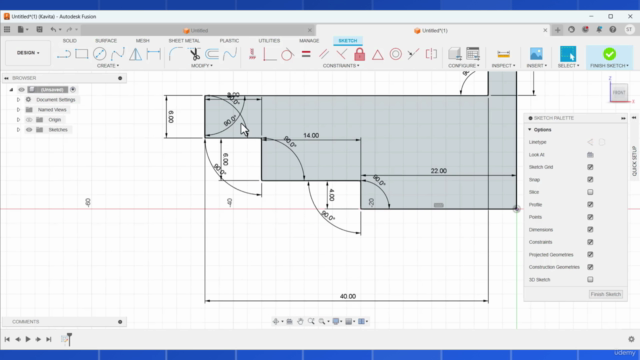Viewport: 640px width, 360px height.
Task: Open the INSPECT dropdown menu
Action: [503, 66]
